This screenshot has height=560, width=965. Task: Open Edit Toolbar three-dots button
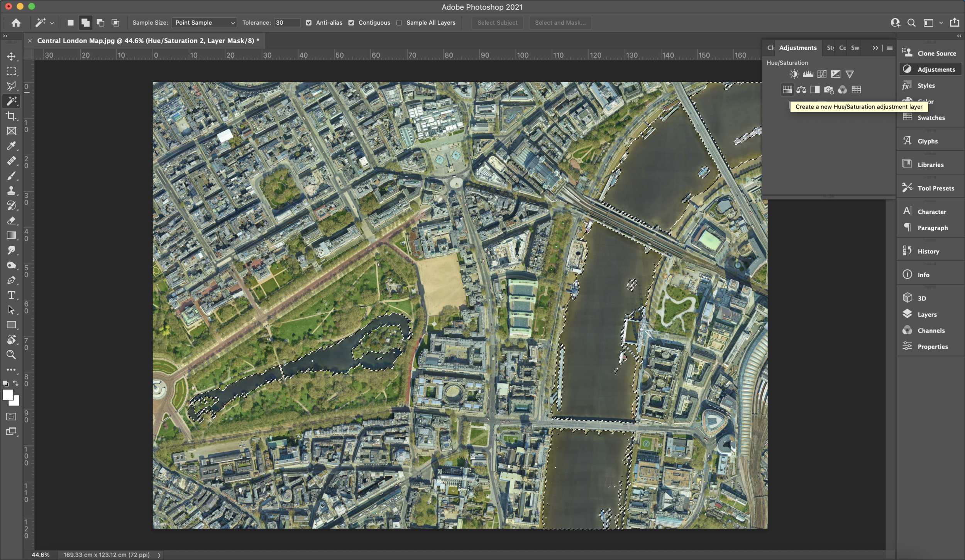pyautogui.click(x=11, y=369)
